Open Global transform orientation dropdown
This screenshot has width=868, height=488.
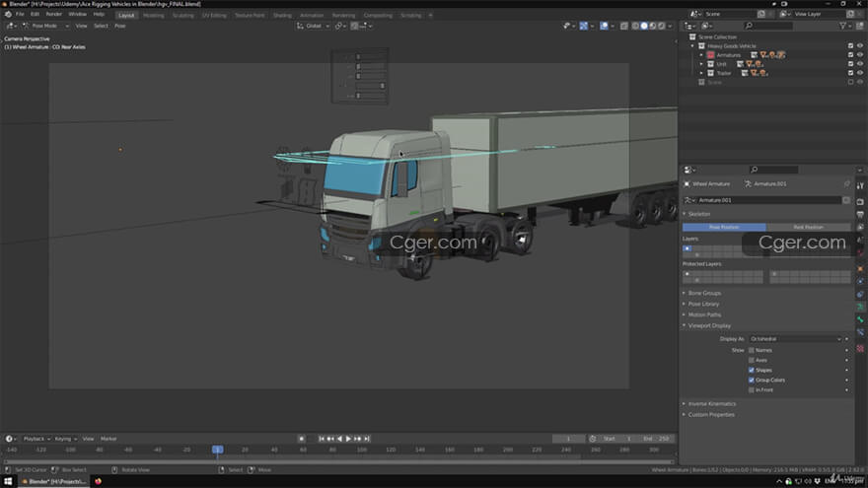tap(313, 26)
